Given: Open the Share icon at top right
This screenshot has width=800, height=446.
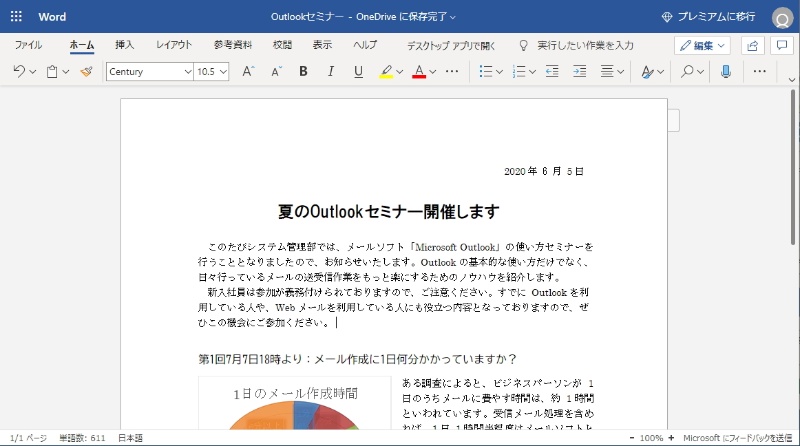Looking at the screenshot, I should click(x=752, y=45).
